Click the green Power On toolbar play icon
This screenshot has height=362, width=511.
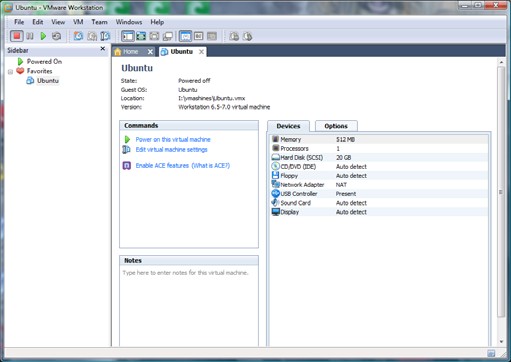pyautogui.click(x=43, y=36)
